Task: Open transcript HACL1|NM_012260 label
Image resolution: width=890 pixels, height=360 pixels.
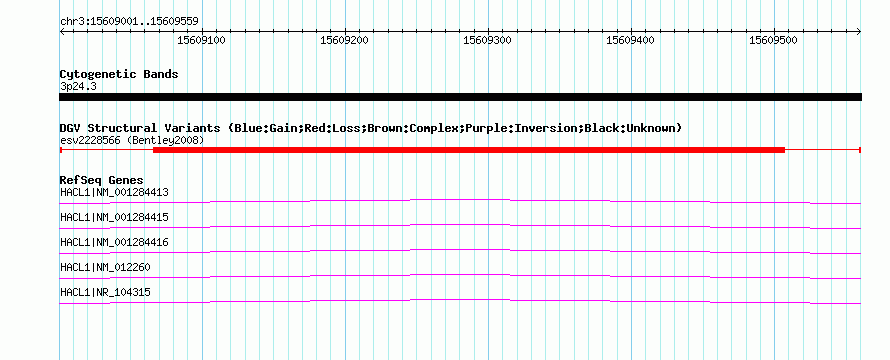Action: coord(106,267)
